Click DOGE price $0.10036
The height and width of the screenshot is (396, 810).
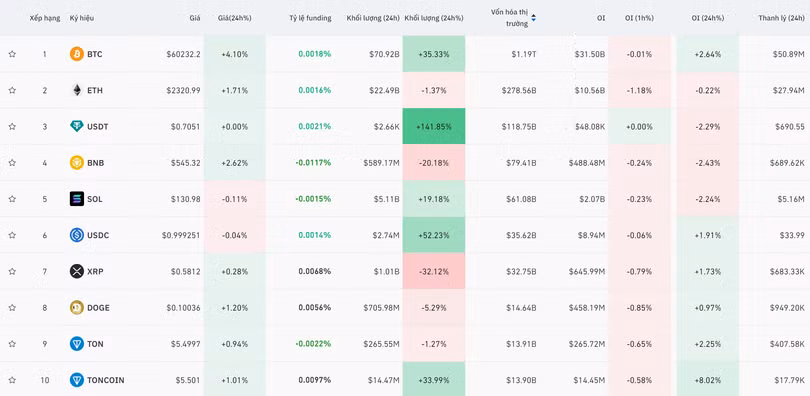coord(183,308)
